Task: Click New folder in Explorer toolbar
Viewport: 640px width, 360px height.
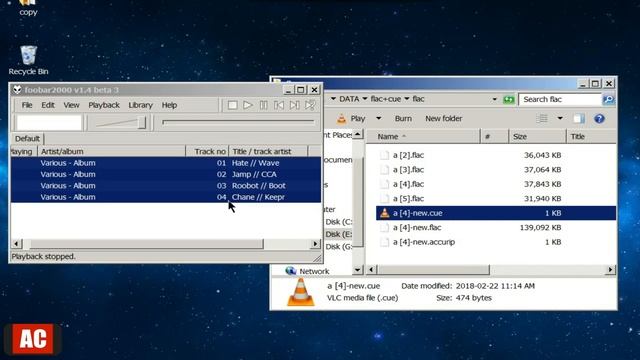Action: 444,118
